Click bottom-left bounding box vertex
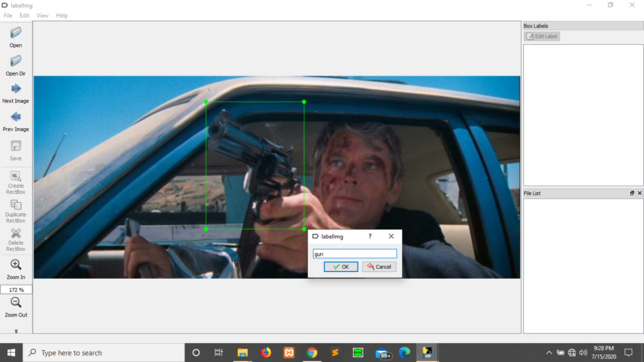 [x=206, y=229]
